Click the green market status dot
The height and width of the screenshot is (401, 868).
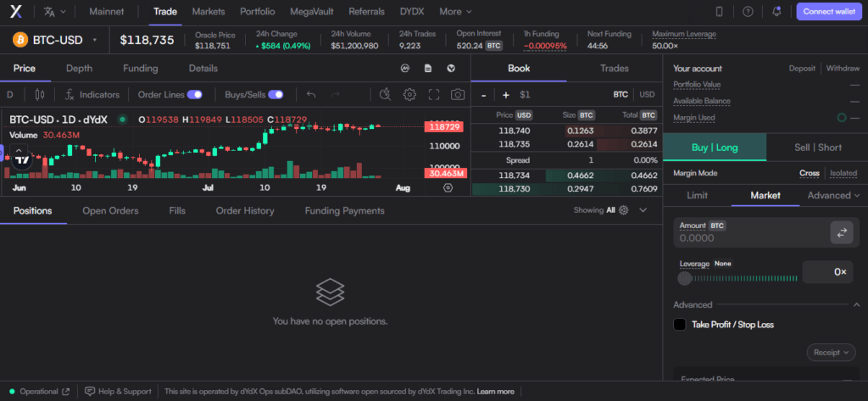point(122,119)
